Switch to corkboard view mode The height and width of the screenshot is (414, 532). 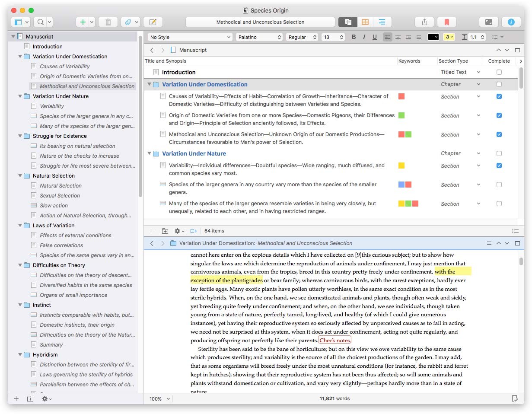pos(365,22)
